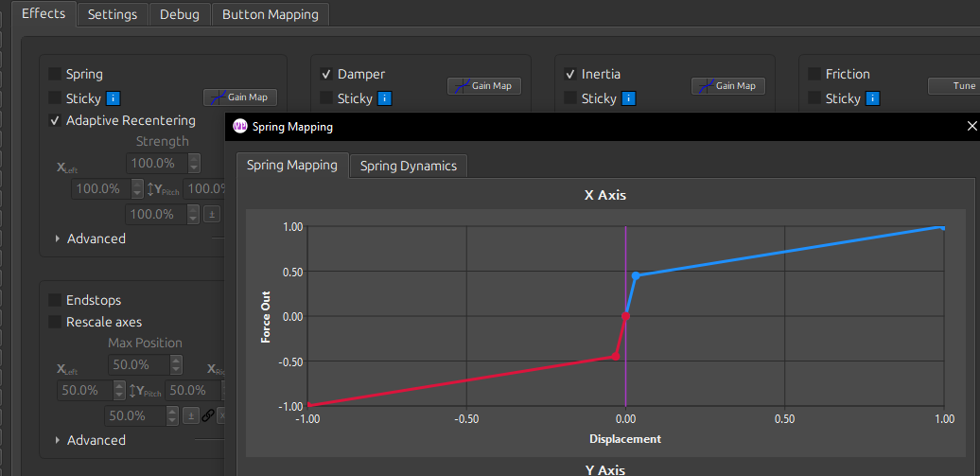The height and width of the screenshot is (476, 980).
Task: Click Max Position field right of Y Pitch
Action: point(194,390)
